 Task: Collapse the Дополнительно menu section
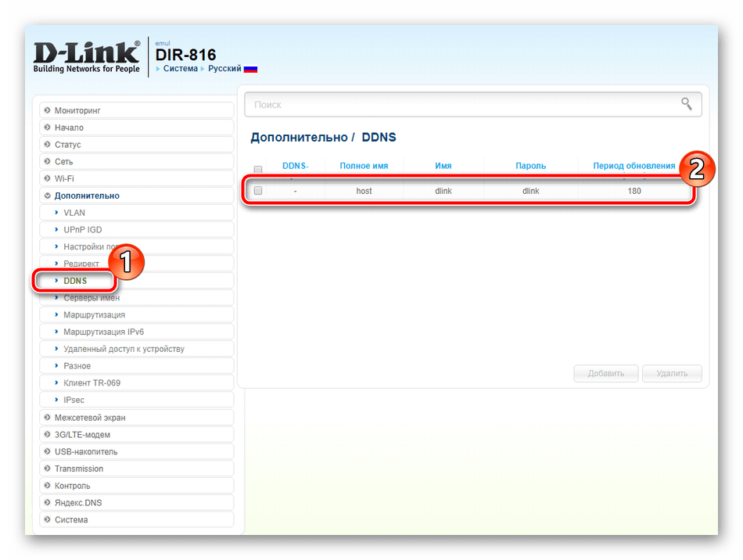point(136,196)
